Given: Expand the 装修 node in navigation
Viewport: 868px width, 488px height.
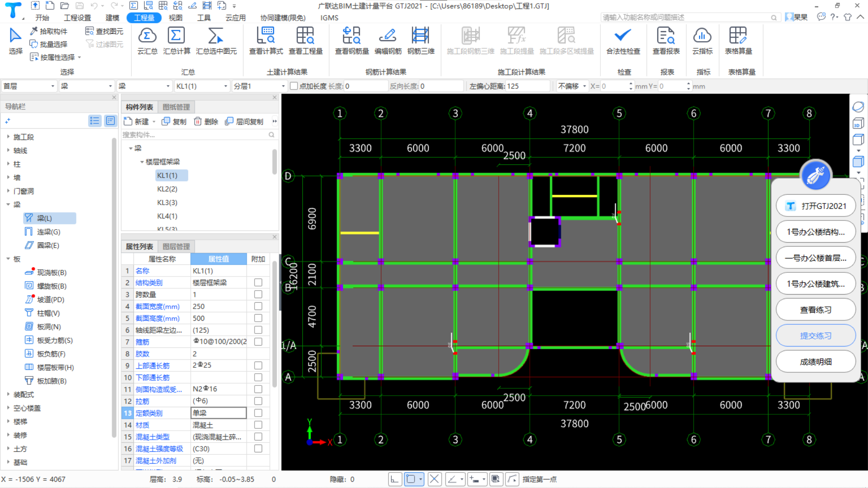Looking at the screenshot, I should coord(8,435).
